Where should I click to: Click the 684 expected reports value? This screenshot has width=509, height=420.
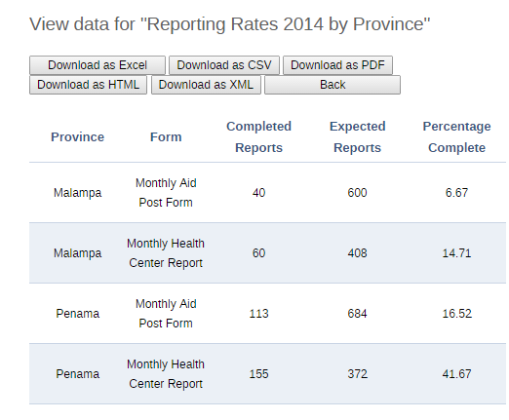(357, 314)
